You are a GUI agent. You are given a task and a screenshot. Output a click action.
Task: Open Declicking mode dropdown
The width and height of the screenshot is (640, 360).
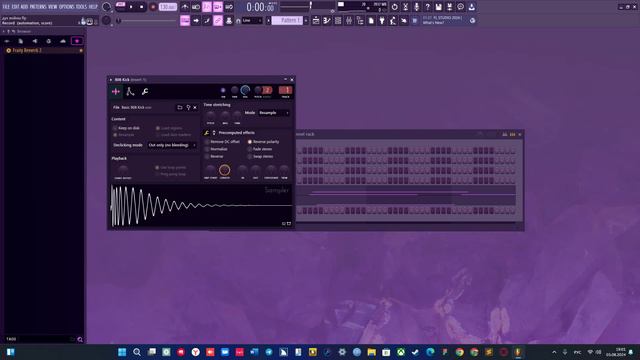(172, 145)
